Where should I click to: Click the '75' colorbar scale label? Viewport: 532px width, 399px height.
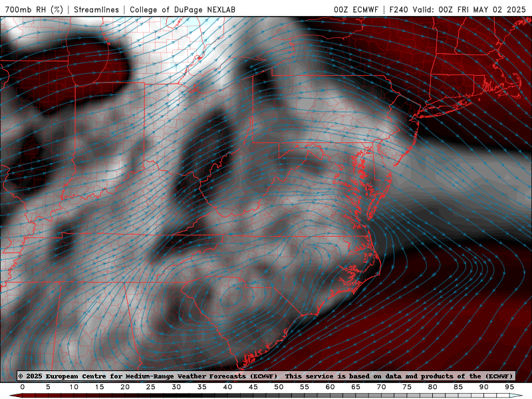pyautogui.click(x=407, y=387)
